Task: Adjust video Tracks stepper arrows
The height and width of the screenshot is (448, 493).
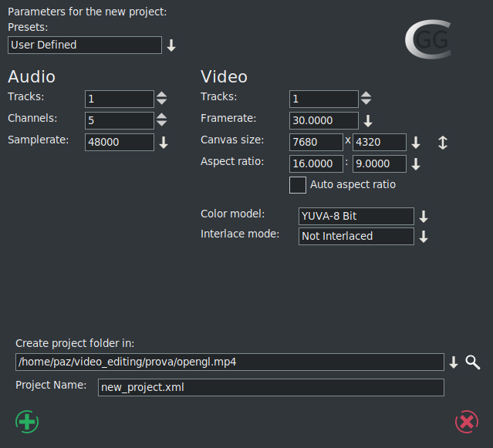Action: [x=366, y=99]
